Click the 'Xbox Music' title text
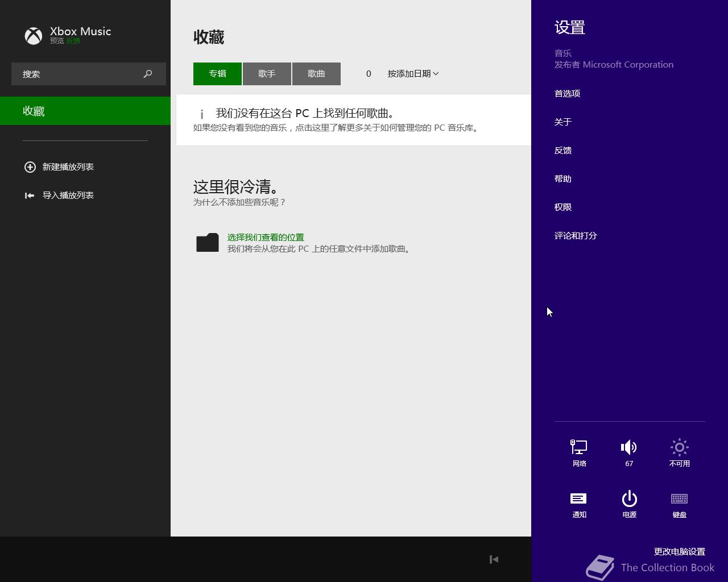The image size is (728, 582). (80, 31)
